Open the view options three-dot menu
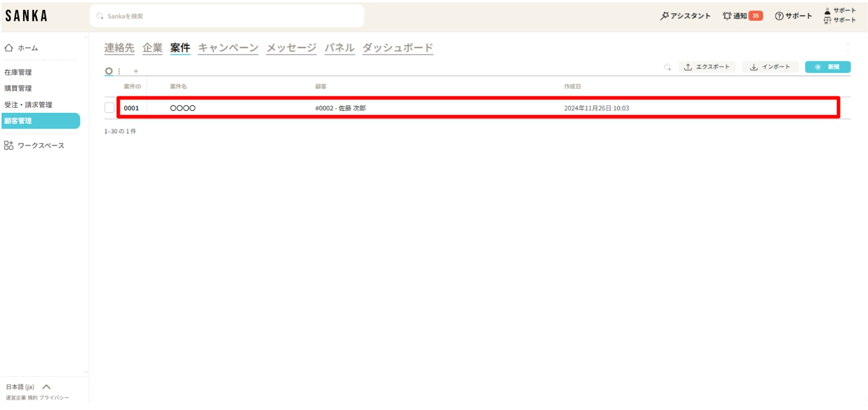 pyautogui.click(x=119, y=72)
